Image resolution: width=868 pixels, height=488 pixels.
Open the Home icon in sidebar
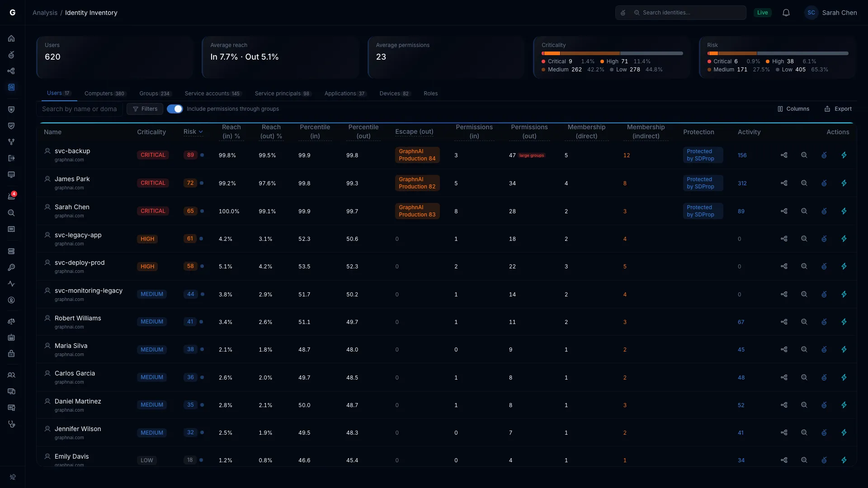[x=11, y=38]
